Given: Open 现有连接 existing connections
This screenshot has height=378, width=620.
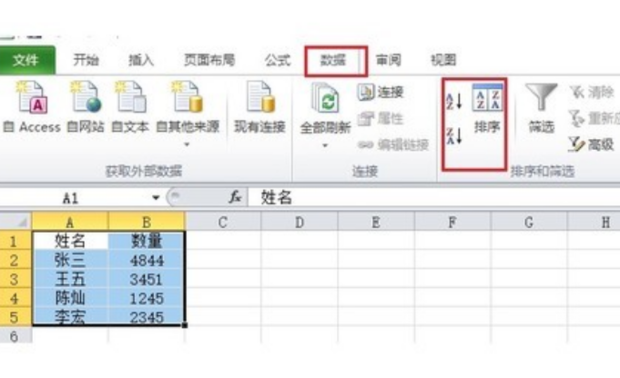Looking at the screenshot, I should [x=260, y=107].
